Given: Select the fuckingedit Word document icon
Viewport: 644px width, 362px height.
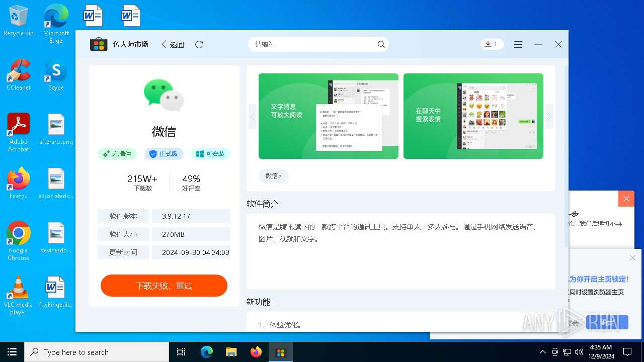Looking at the screenshot, I should click(x=56, y=292).
